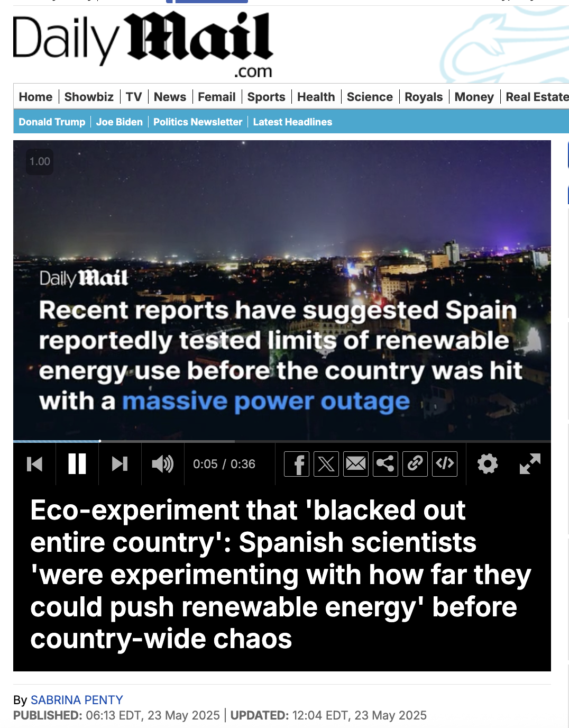This screenshot has width=569, height=728.
Task: Open the Health section
Action: [x=316, y=97]
